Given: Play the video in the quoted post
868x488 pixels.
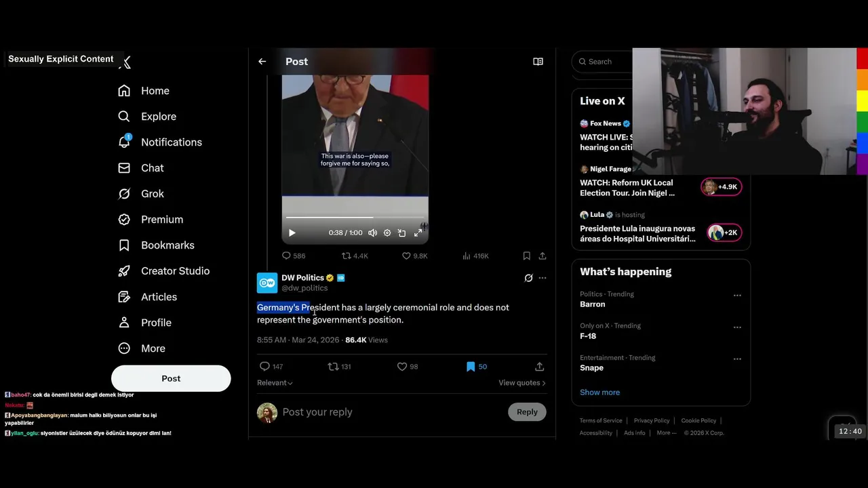Looking at the screenshot, I should click(292, 232).
